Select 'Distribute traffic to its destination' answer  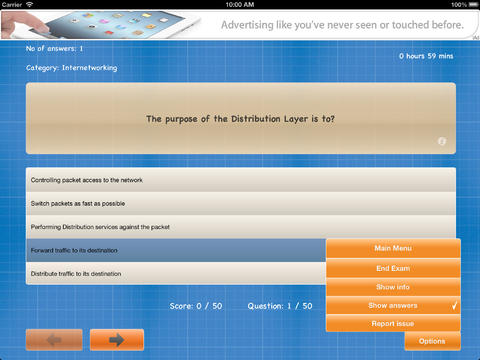(x=176, y=274)
